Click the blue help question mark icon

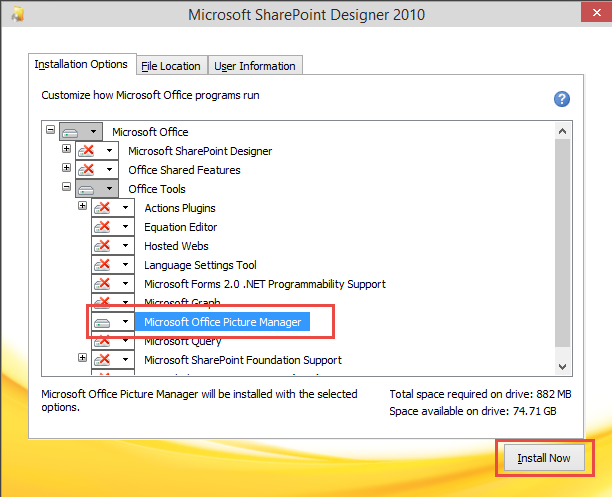(x=561, y=99)
